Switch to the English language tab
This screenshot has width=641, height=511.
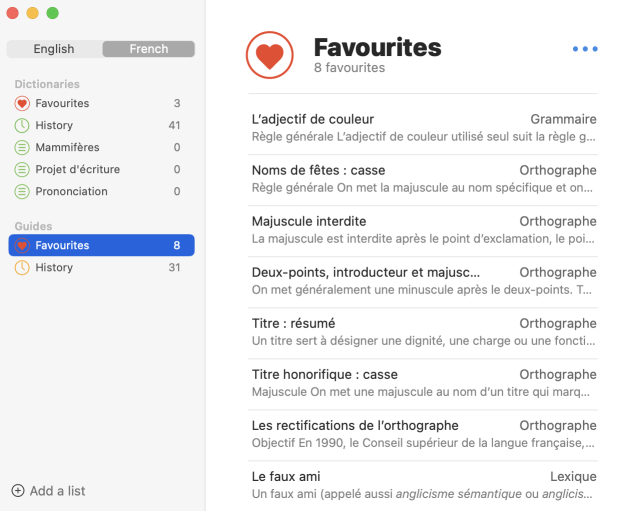[x=54, y=49]
